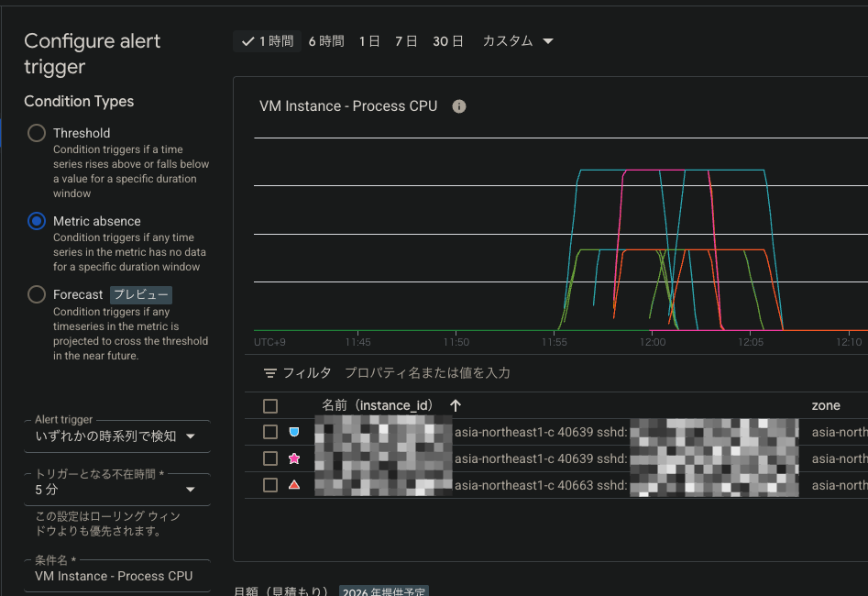Click the pink star legend marker

[294, 458]
